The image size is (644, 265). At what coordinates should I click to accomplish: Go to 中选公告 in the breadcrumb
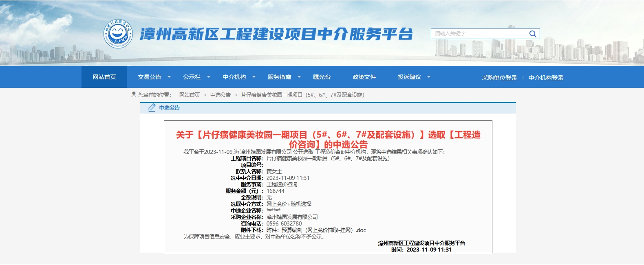click(221, 95)
